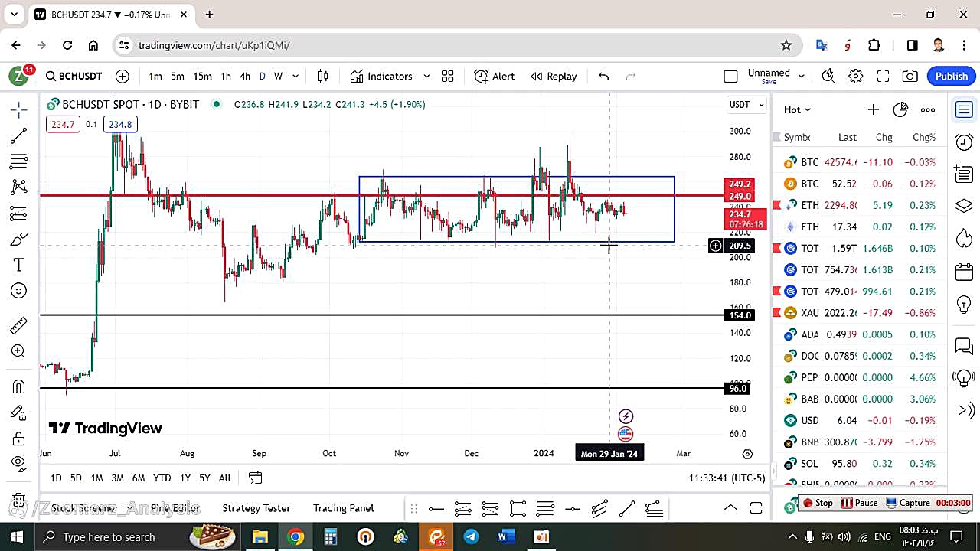Viewport: 980px width, 551px height.
Task: Open the Unnamed layout save menu
Action: [775, 76]
